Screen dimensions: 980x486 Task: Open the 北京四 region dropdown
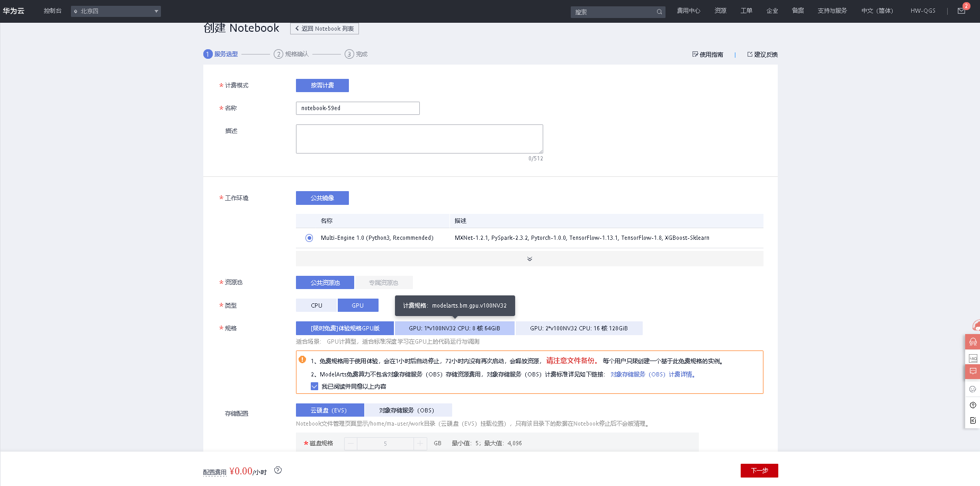(116, 11)
